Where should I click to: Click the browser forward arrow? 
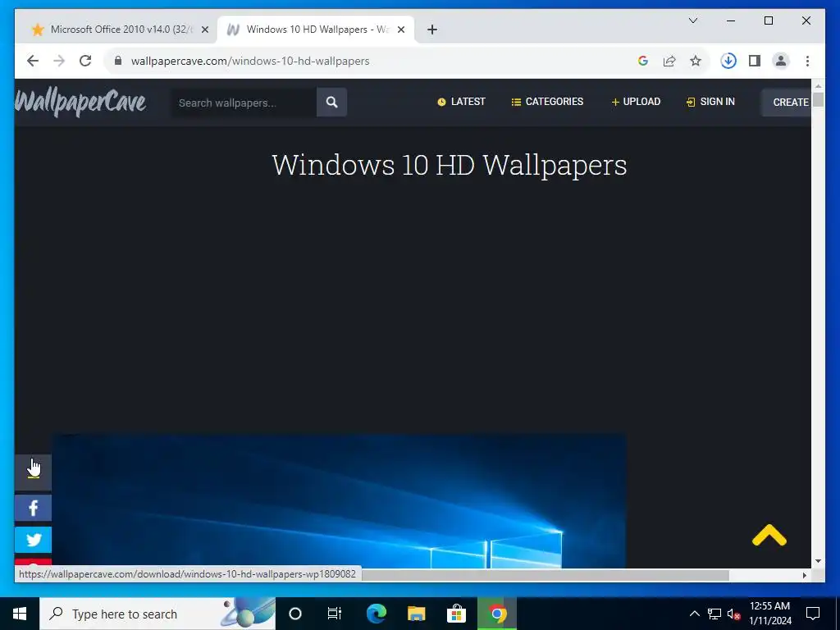[59, 61]
